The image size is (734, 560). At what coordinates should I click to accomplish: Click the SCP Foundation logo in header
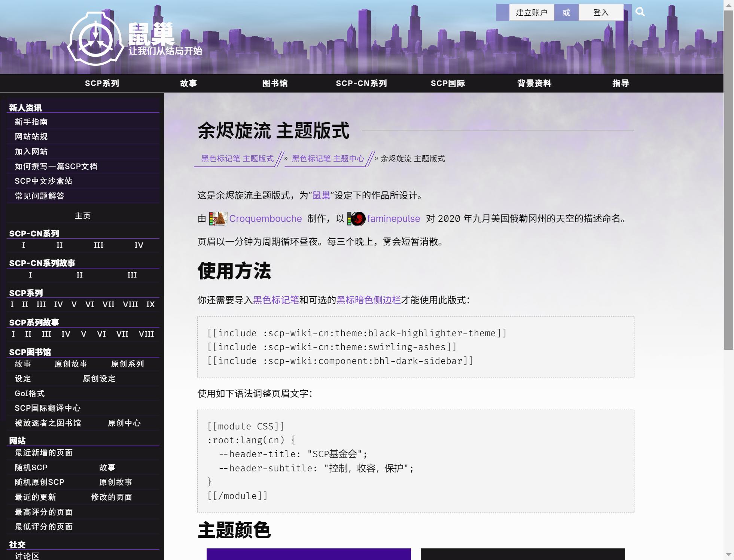(96, 39)
